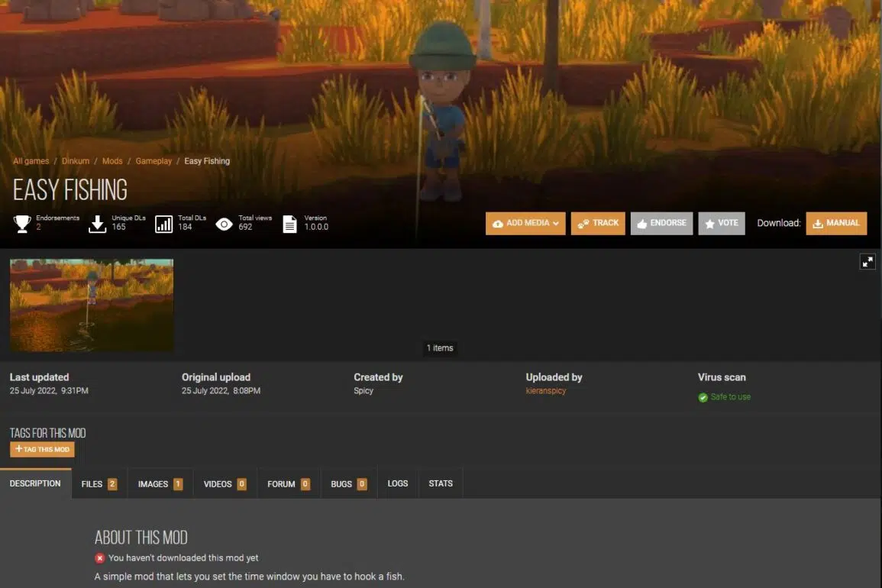Viewport: 882px width, 588px height.
Task: Open the fishing screenshot thumbnail
Action: [x=92, y=305]
